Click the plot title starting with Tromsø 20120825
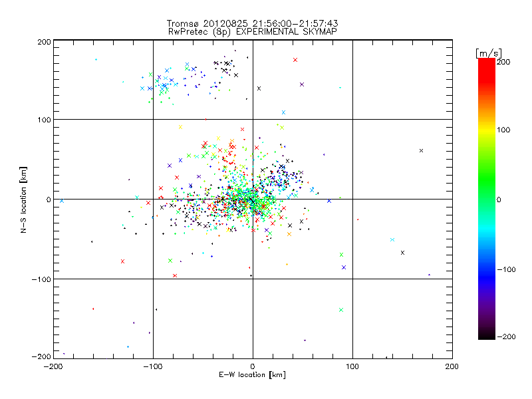This screenshot has height=399, width=532. click(x=252, y=23)
